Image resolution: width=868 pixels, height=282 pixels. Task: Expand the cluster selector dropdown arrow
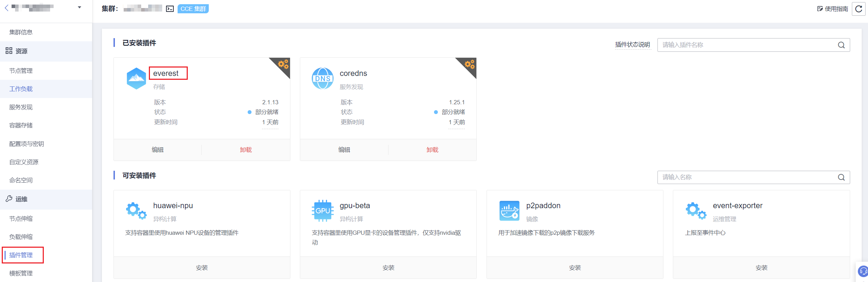(x=80, y=7)
